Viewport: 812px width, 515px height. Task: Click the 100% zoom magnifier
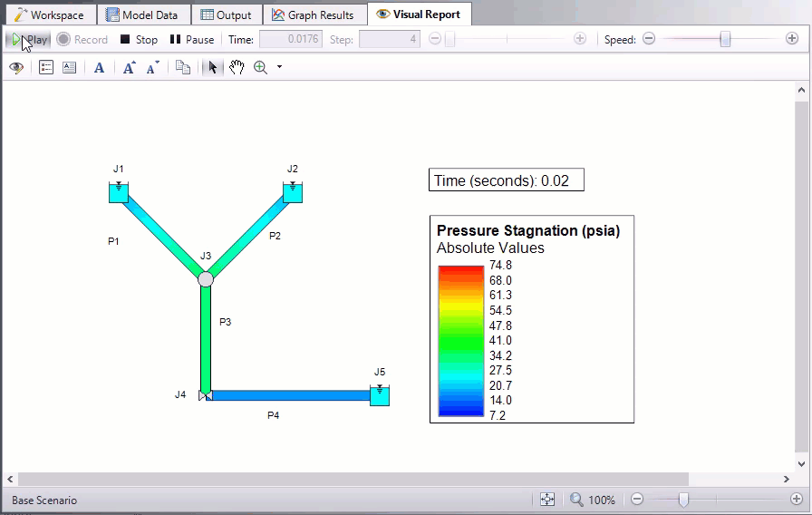point(576,500)
